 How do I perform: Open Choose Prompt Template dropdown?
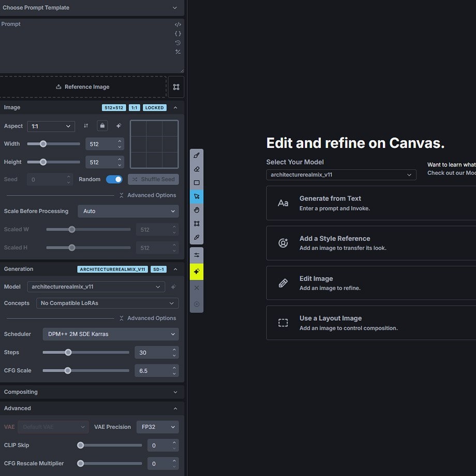92,8
